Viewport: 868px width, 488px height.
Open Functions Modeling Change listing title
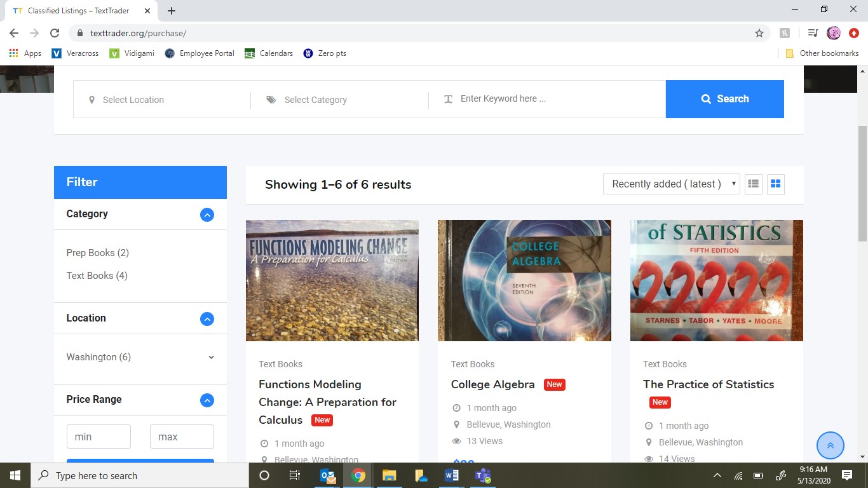tap(327, 402)
